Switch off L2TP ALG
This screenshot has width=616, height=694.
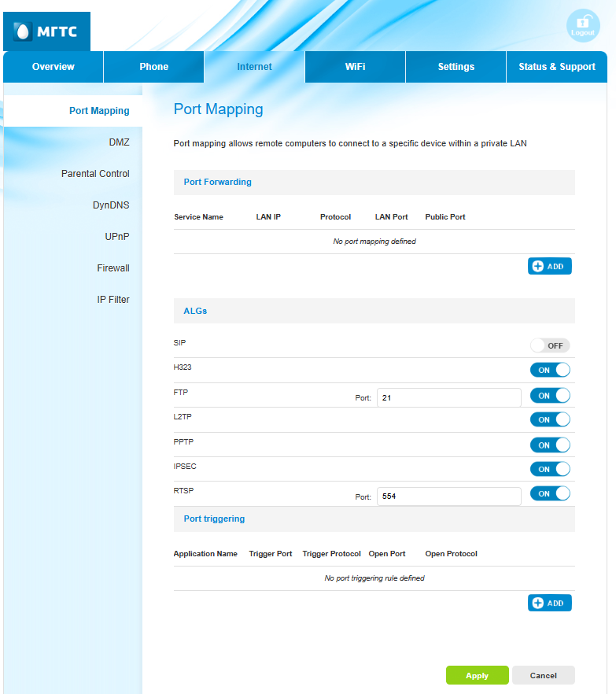pyautogui.click(x=549, y=419)
